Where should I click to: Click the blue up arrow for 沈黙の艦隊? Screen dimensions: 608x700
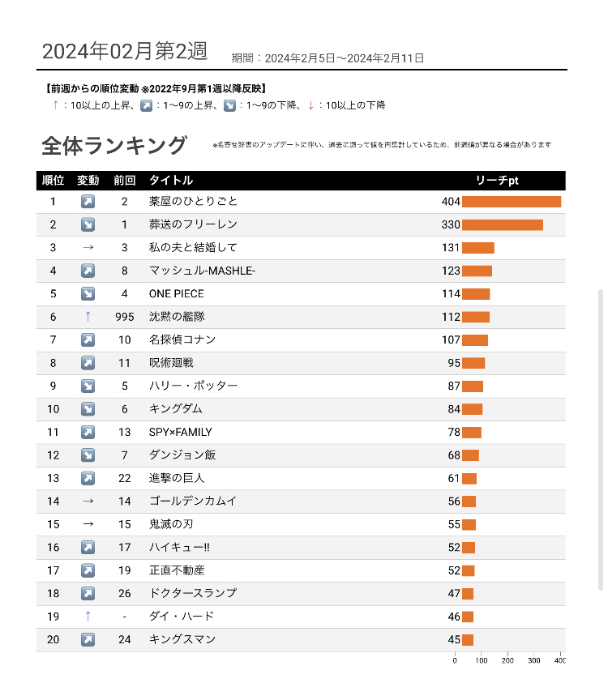88,317
